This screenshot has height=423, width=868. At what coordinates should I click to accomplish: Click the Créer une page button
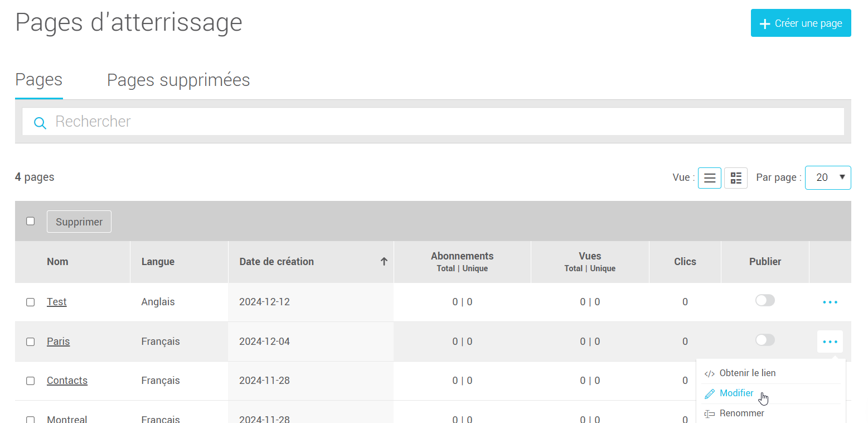pyautogui.click(x=801, y=23)
